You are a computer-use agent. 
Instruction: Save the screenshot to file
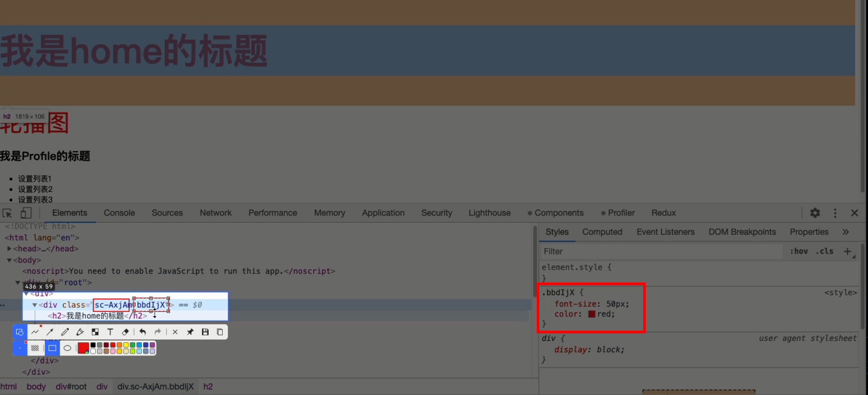[x=205, y=332]
